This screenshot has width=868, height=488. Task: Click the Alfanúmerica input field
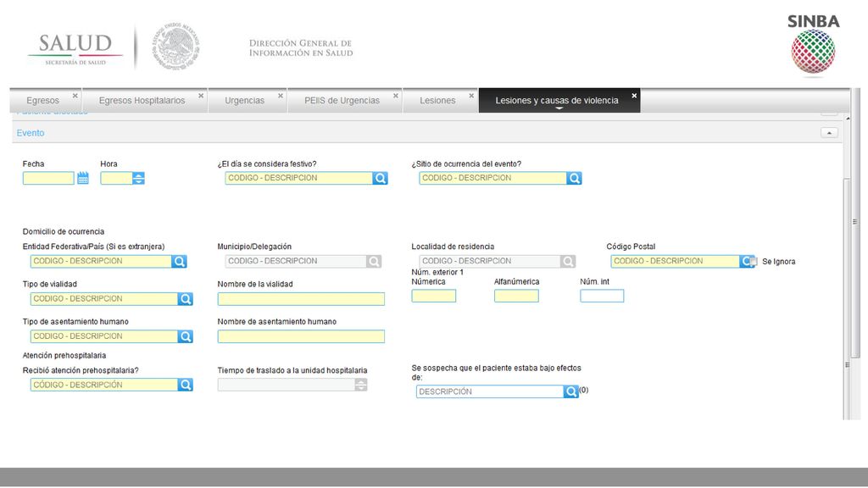tap(516, 296)
